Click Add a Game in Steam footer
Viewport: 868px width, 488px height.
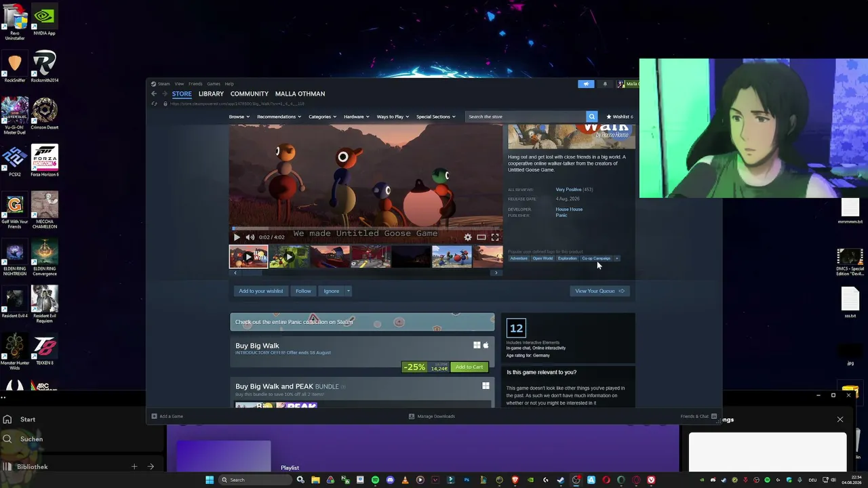167,416
